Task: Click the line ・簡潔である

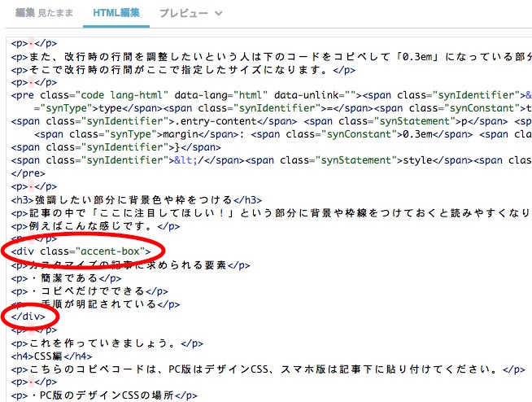Action: [x=66, y=278]
